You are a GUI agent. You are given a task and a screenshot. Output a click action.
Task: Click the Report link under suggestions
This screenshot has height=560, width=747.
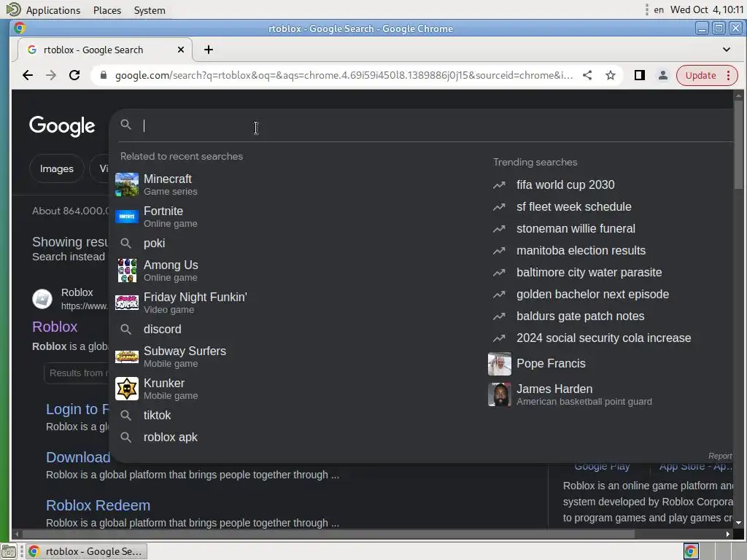pos(720,456)
